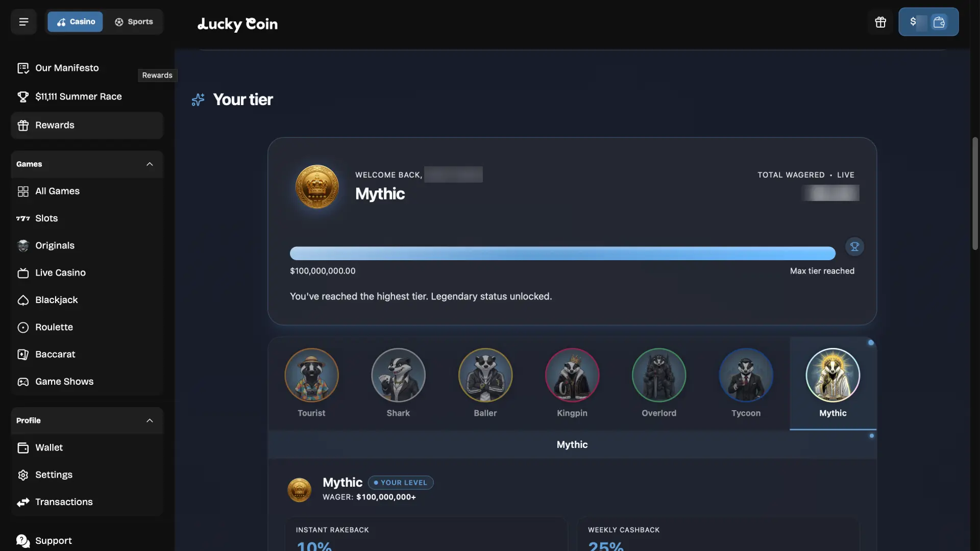Select the Tourist tier
Viewport: 980px width, 551px height.
(x=311, y=383)
